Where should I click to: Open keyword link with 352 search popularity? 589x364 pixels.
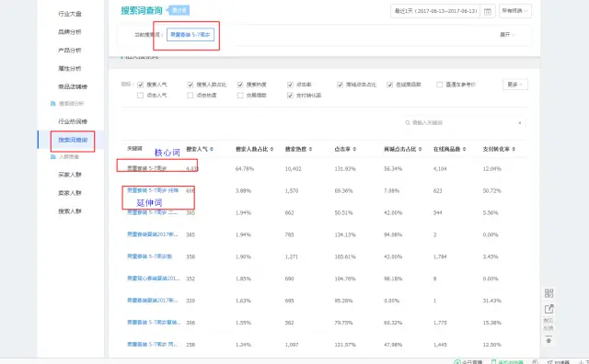[x=154, y=279]
